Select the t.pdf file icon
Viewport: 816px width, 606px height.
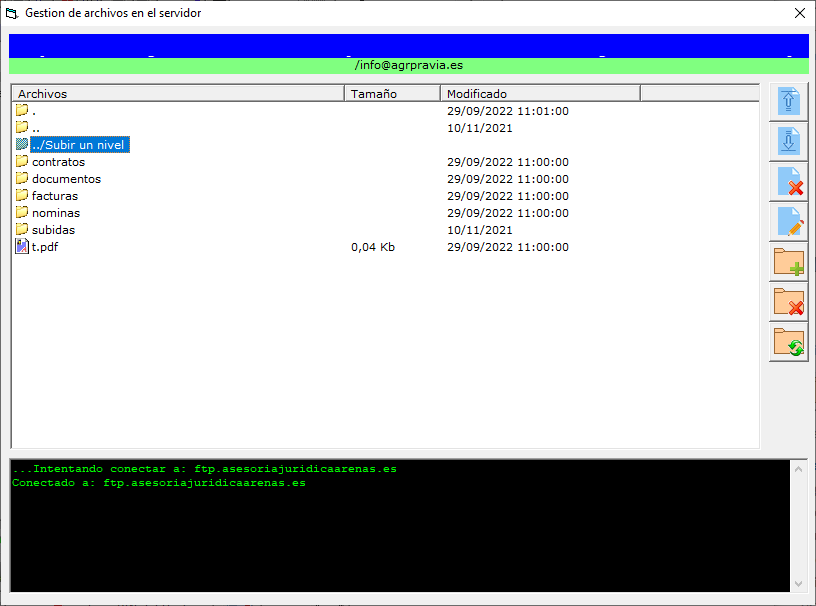[22, 247]
